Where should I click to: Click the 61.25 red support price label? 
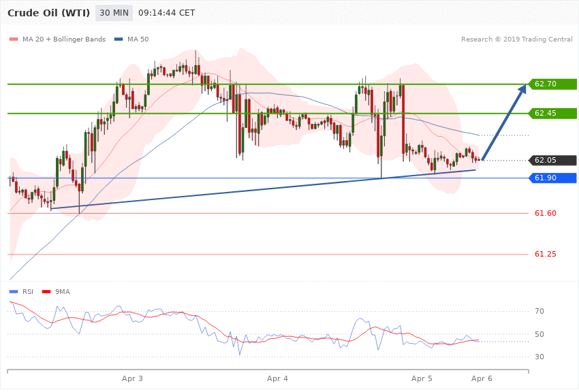pos(546,255)
